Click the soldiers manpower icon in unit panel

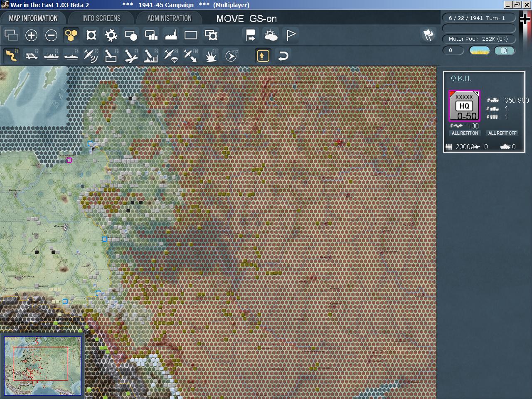point(449,147)
